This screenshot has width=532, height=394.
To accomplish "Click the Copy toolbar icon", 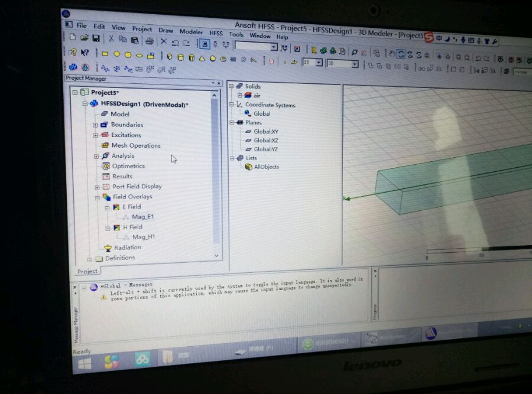I will tap(123, 40).
